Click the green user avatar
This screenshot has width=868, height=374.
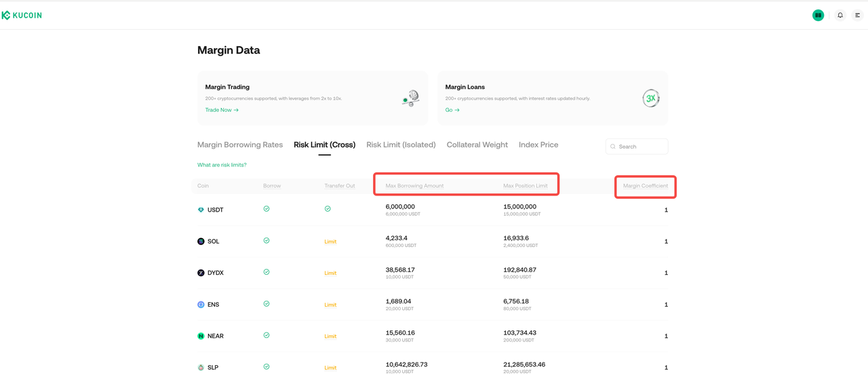coord(818,15)
